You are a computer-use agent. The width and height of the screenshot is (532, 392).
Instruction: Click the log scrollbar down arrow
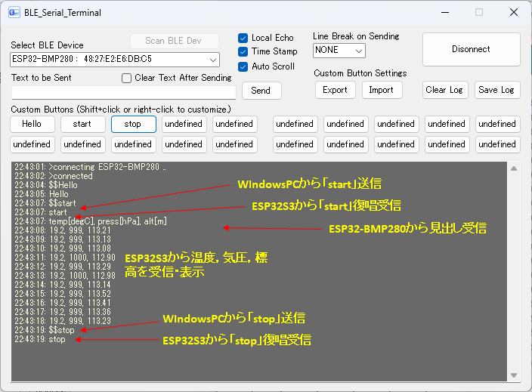point(515,375)
